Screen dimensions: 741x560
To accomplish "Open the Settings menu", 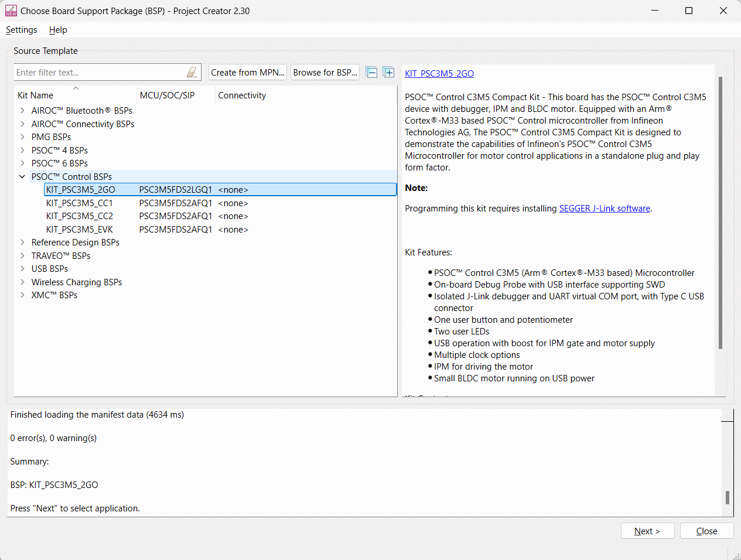I will point(21,30).
